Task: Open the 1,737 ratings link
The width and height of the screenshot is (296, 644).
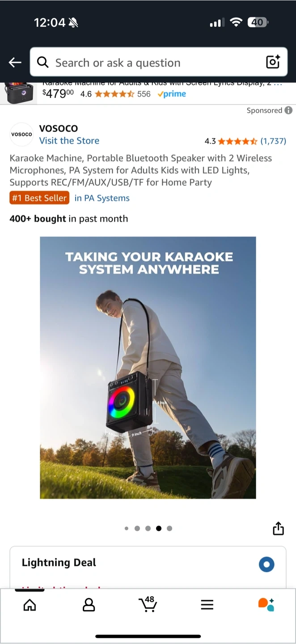Action: tap(273, 141)
